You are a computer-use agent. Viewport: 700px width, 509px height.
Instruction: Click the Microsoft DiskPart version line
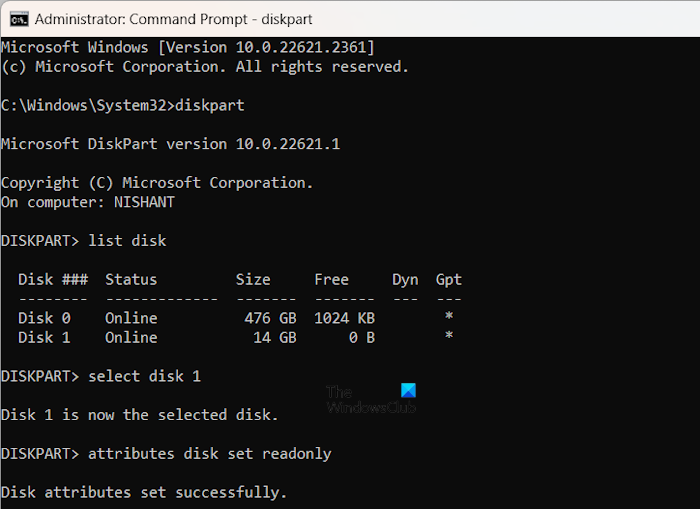coord(170,144)
